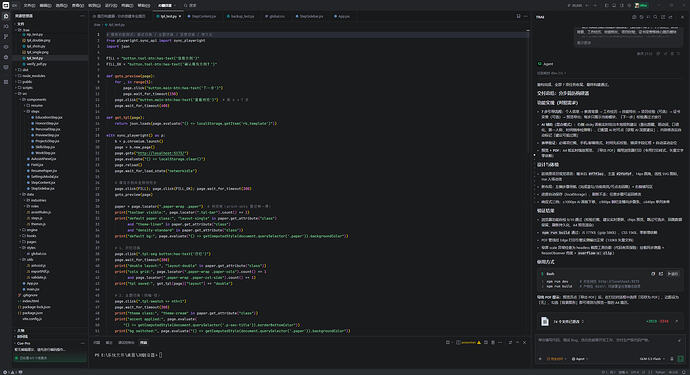Screen dimensions: 690x375
Task: Switch to the StepContent.jsx editor tab
Action: [x=202, y=16]
